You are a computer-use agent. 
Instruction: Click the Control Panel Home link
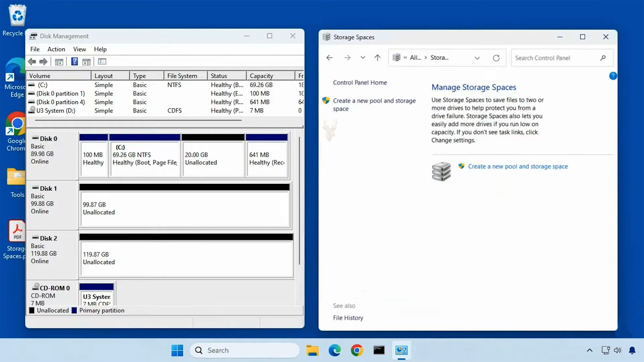pyautogui.click(x=360, y=82)
